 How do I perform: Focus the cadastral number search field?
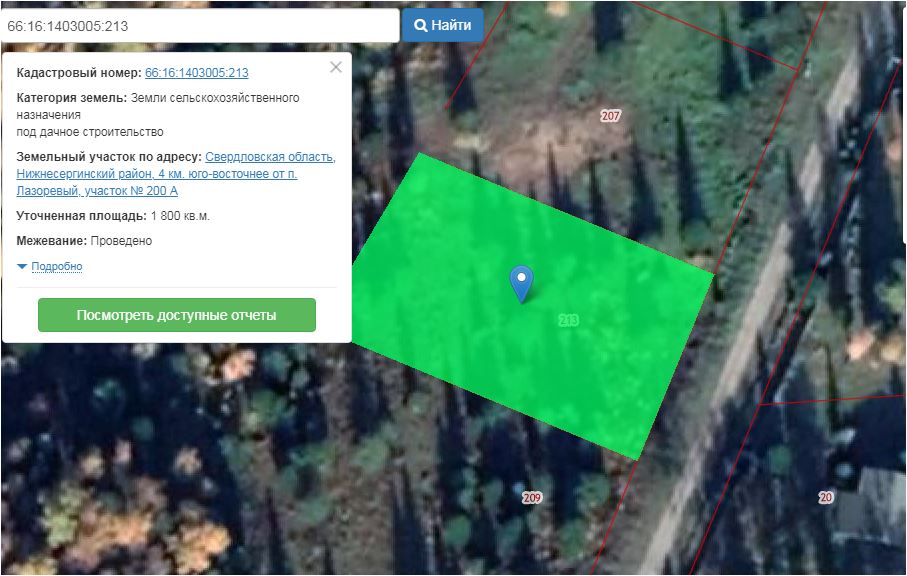click(x=200, y=26)
